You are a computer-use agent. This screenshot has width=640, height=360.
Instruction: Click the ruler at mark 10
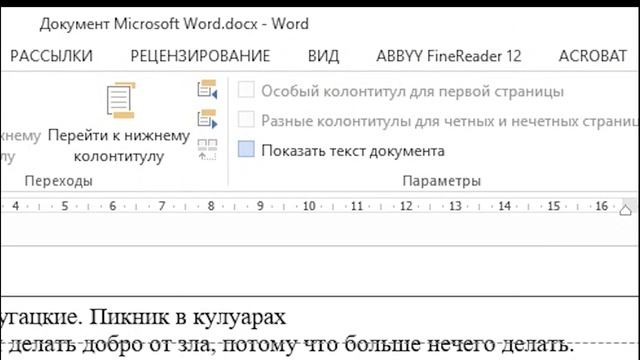[x=309, y=206]
